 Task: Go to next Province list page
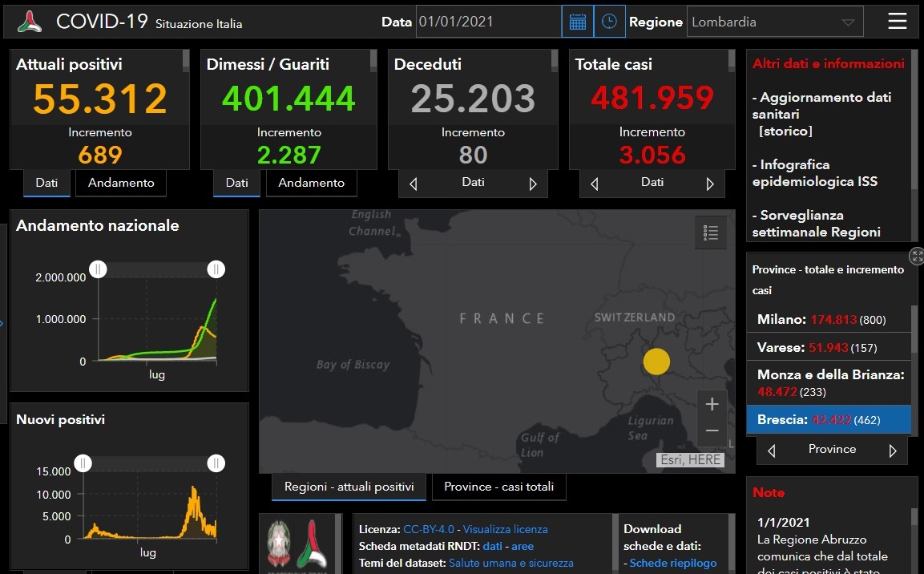coord(893,451)
